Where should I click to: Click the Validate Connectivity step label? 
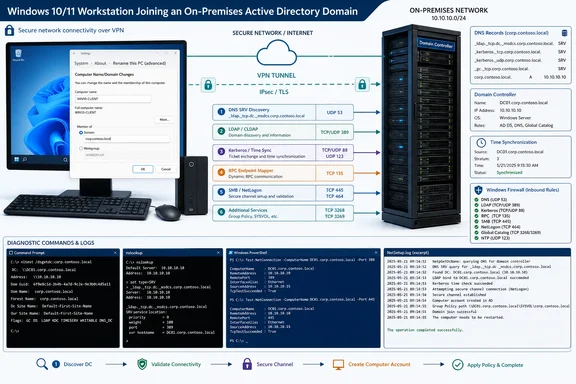click(x=176, y=364)
